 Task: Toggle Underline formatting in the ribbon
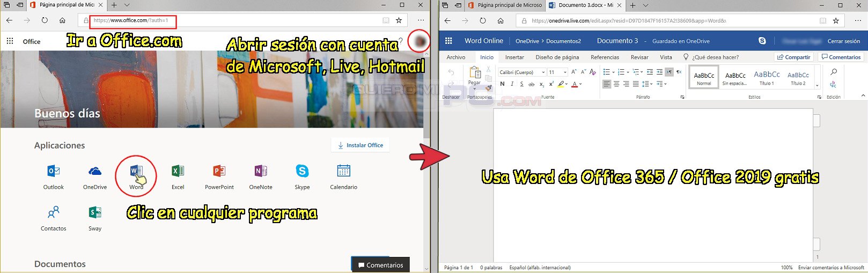[521, 84]
